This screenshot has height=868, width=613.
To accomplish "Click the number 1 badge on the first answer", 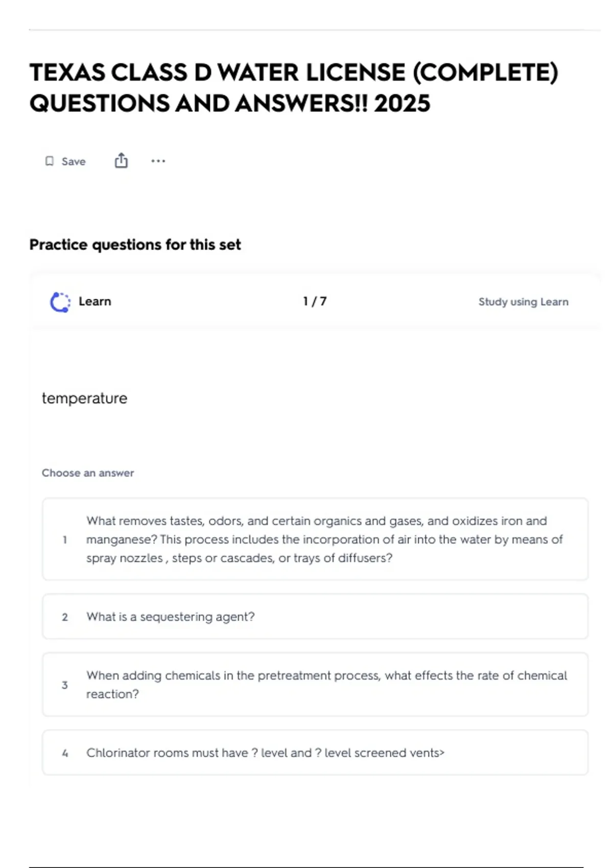I will [65, 540].
